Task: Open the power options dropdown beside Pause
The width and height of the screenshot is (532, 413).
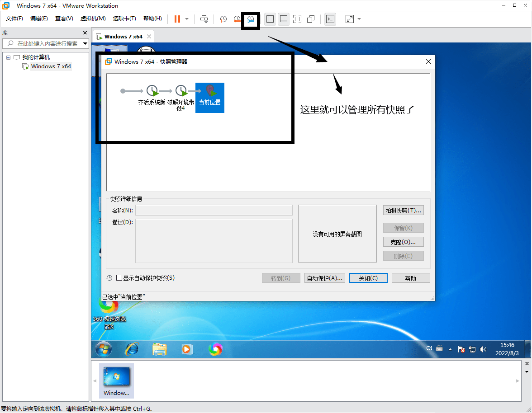Action: (x=187, y=19)
